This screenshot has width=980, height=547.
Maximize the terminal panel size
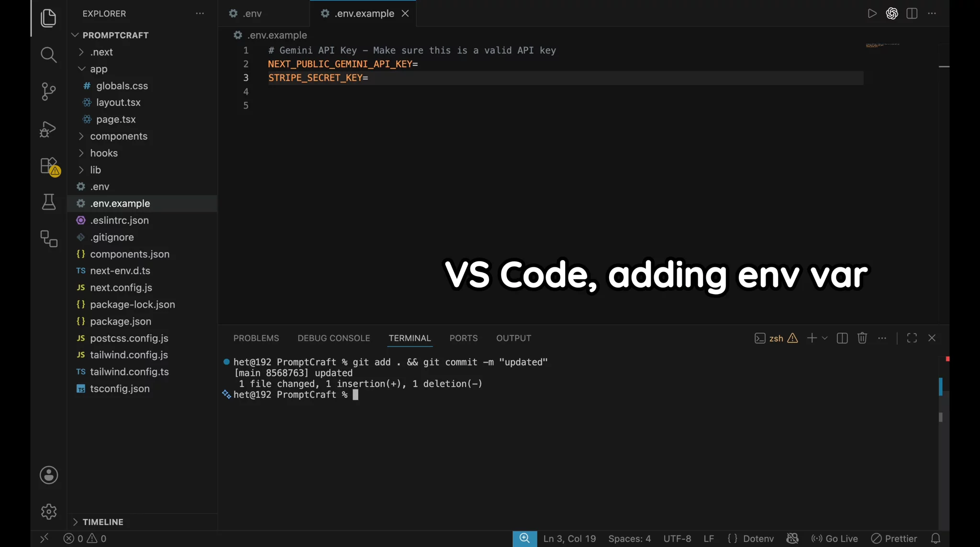[x=912, y=338]
